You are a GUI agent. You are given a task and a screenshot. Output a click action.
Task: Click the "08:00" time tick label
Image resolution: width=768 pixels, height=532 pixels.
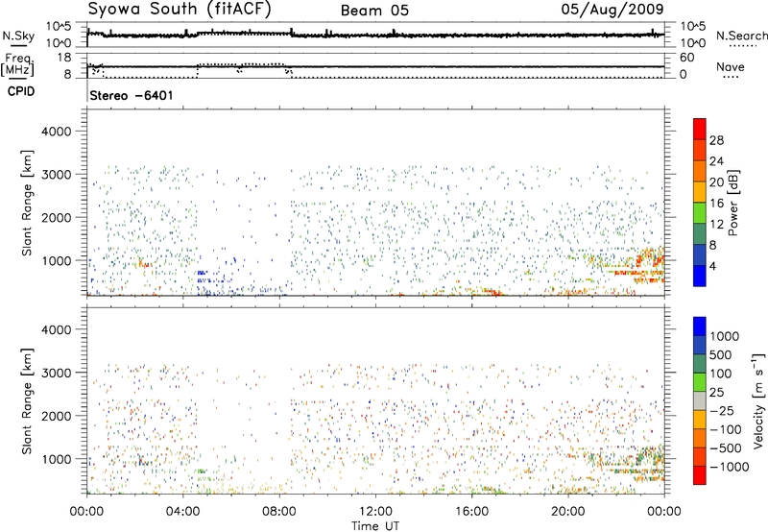[x=278, y=512]
